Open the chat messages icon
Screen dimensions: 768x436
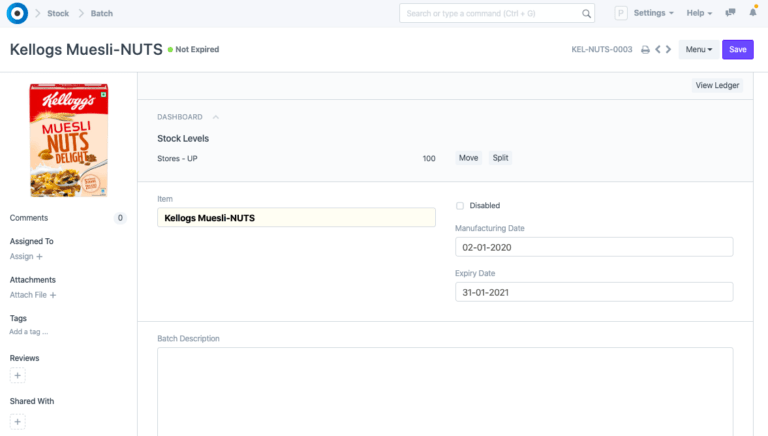730,13
